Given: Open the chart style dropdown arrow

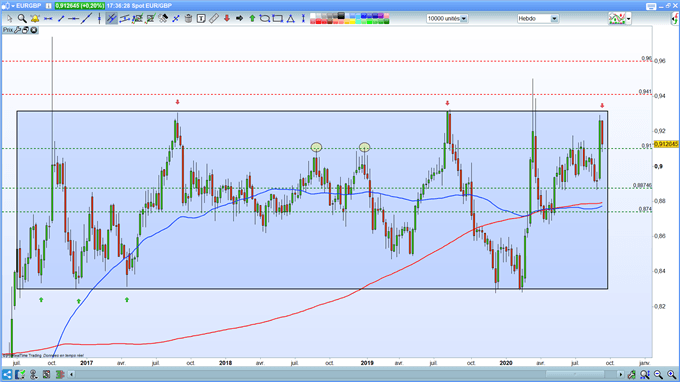Looking at the screenshot, I should 628,19.
